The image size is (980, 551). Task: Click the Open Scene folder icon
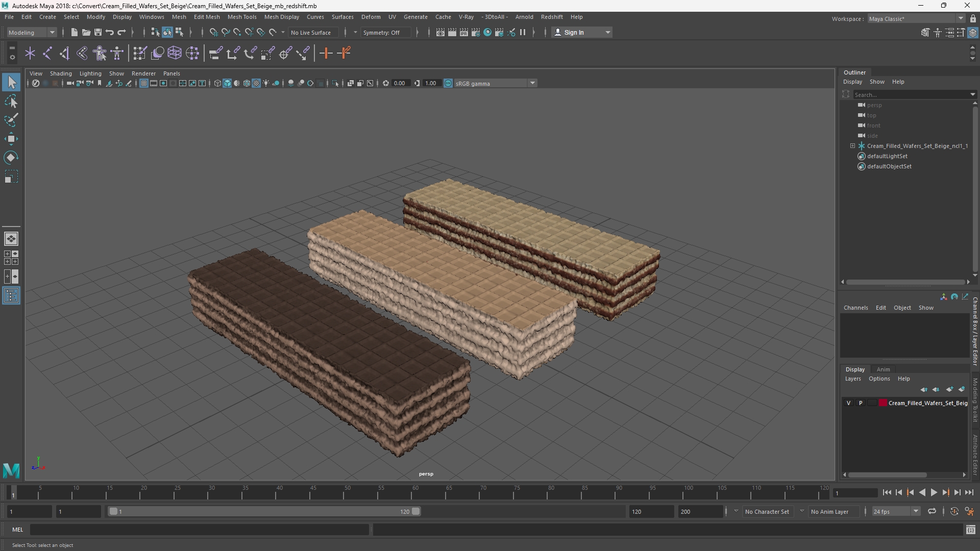coord(86,33)
